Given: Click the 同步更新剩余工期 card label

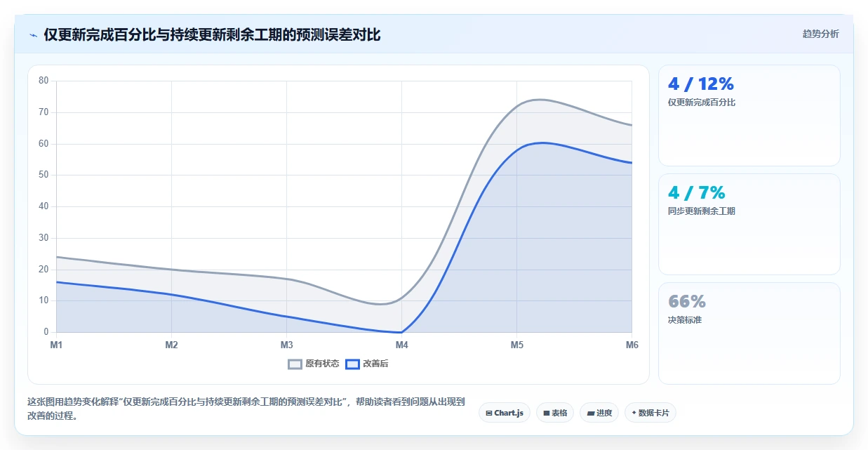Looking at the screenshot, I should [x=702, y=211].
